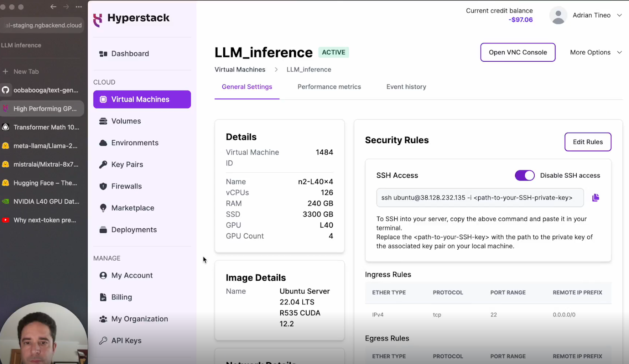Click the webcam video thumbnail
Image resolution: width=629 pixels, height=364 pixels.
[x=43, y=333]
